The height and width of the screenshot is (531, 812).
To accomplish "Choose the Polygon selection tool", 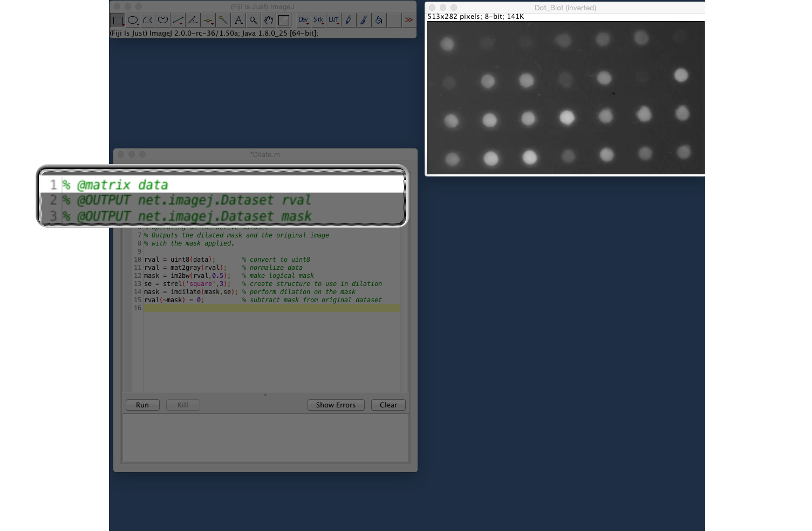I will 148,21.
